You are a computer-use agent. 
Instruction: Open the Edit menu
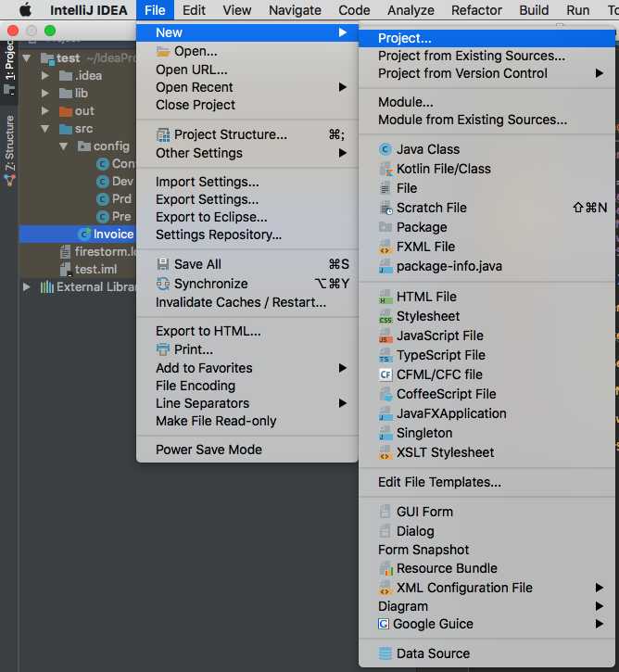point(194,10)
